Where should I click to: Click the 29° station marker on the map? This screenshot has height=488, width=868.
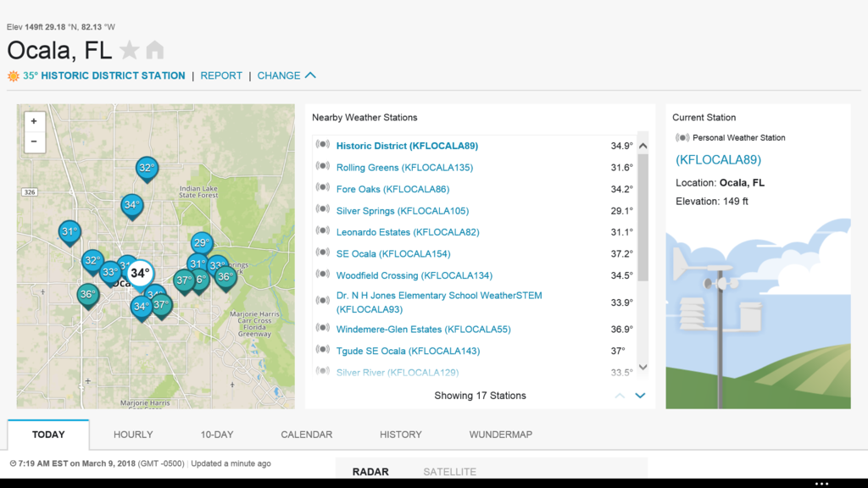click(x=201, y=243)
